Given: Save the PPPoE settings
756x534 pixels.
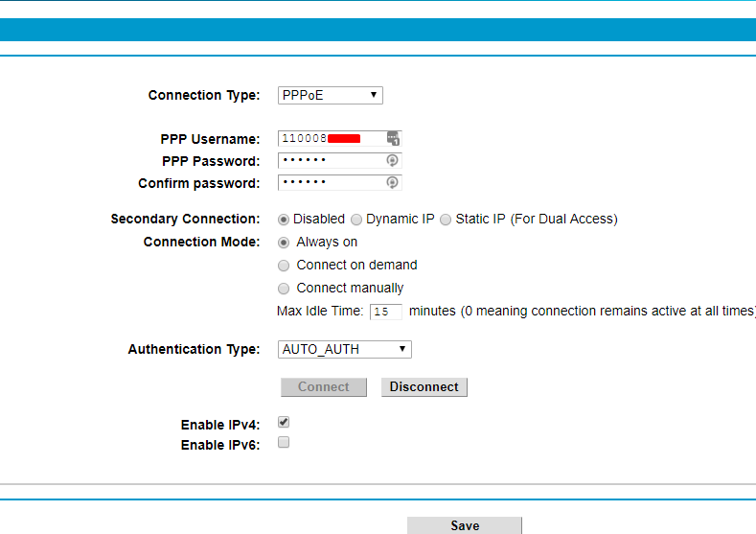Looking at the screenshot, I should 465,525.
